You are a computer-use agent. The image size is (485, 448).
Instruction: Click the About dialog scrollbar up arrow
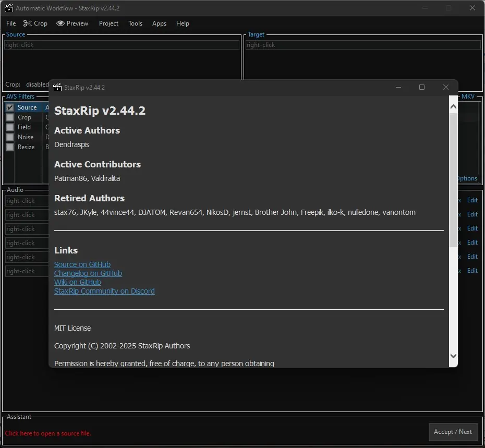tap(454, 107)
